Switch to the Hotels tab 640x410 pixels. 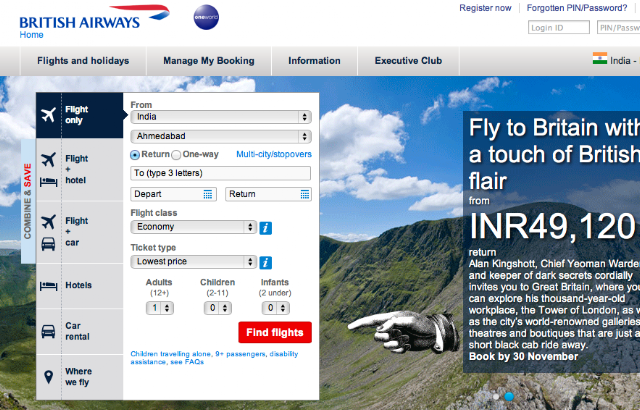pos(80,286)
